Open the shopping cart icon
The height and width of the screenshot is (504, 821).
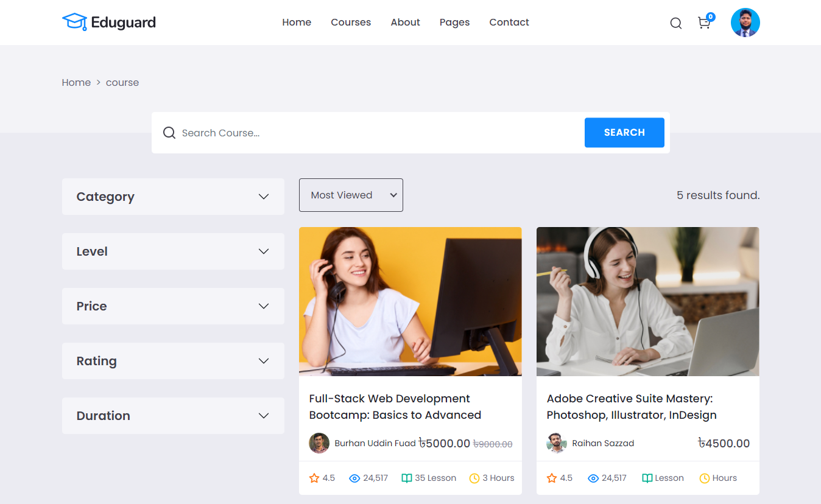click(x=704, y=23)
